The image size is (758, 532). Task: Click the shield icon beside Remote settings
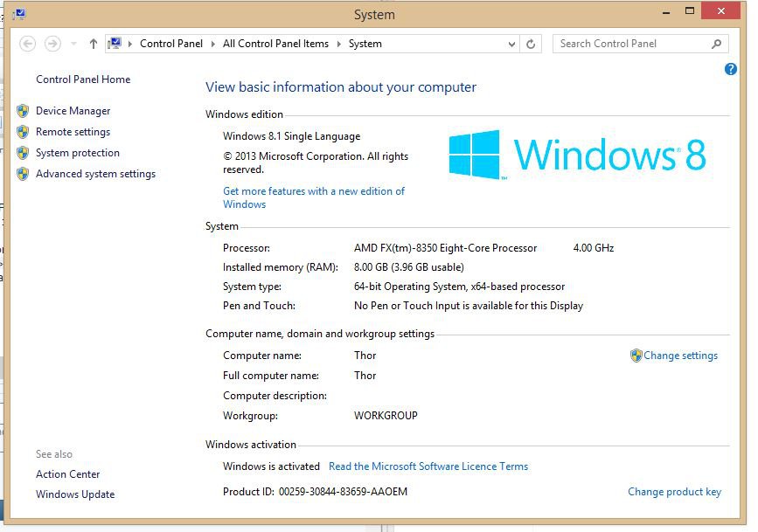point(23,132)
